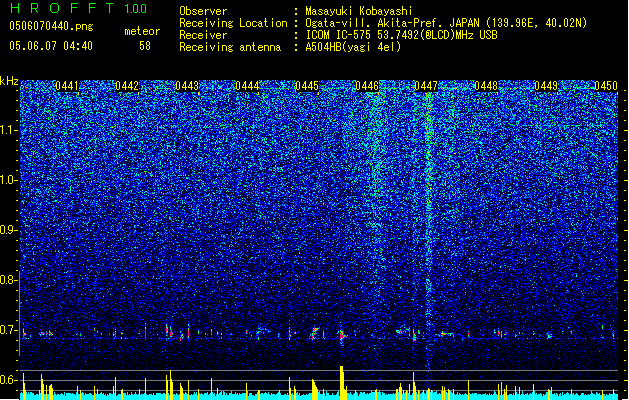Select antenna value A504HB(yagi 4el)
This screenshot has width=629, height=400.
(353, 47)
